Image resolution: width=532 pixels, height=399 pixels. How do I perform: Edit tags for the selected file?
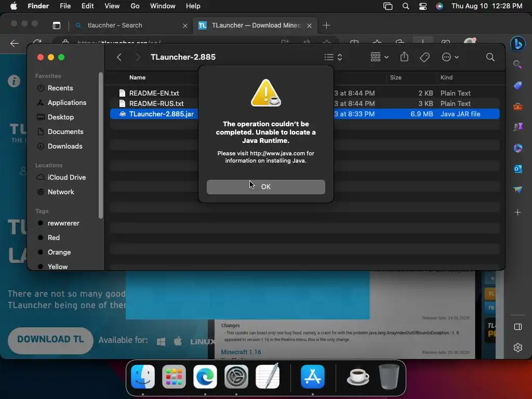(x=425, y=57)
